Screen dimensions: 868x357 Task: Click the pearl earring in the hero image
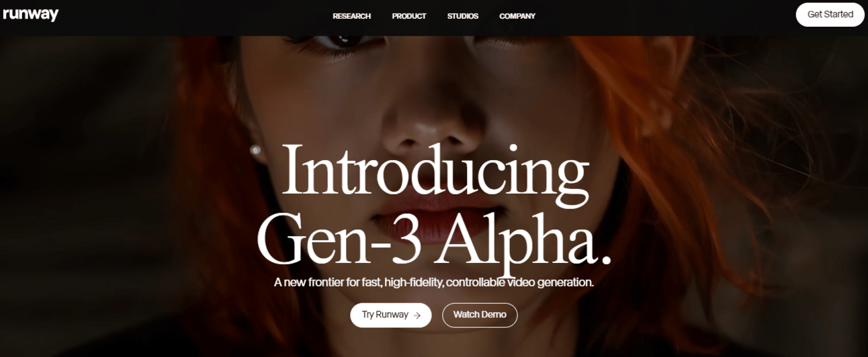click(x=255, y=149)
